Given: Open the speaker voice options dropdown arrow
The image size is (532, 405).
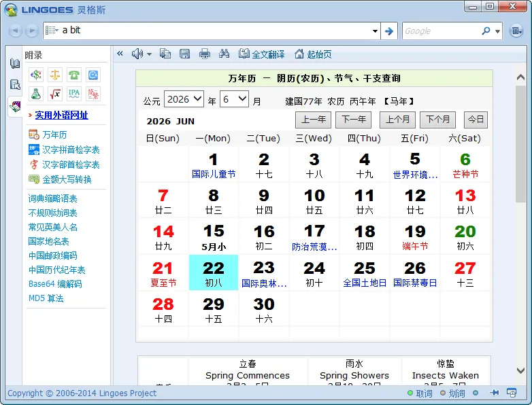Looking at the screenshot, I should pos(149,54).
